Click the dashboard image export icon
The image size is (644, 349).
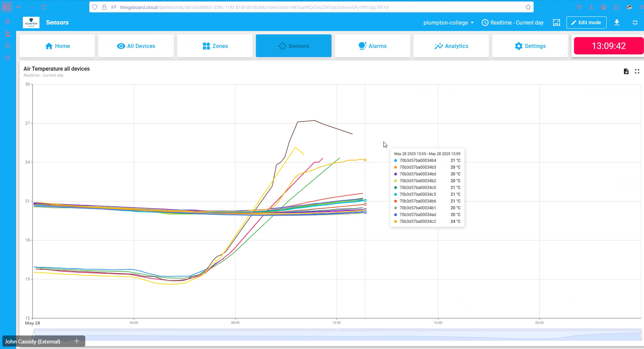(x=556, y=23)
